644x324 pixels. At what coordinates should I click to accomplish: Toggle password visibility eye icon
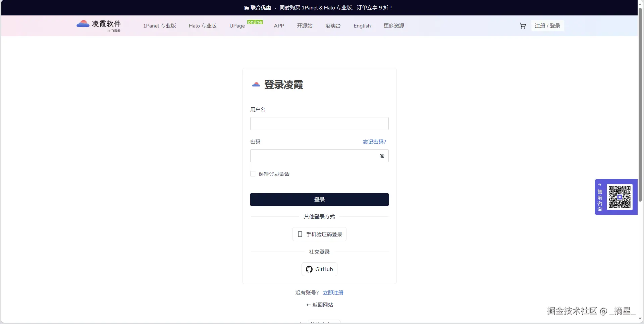click(382, 156)
